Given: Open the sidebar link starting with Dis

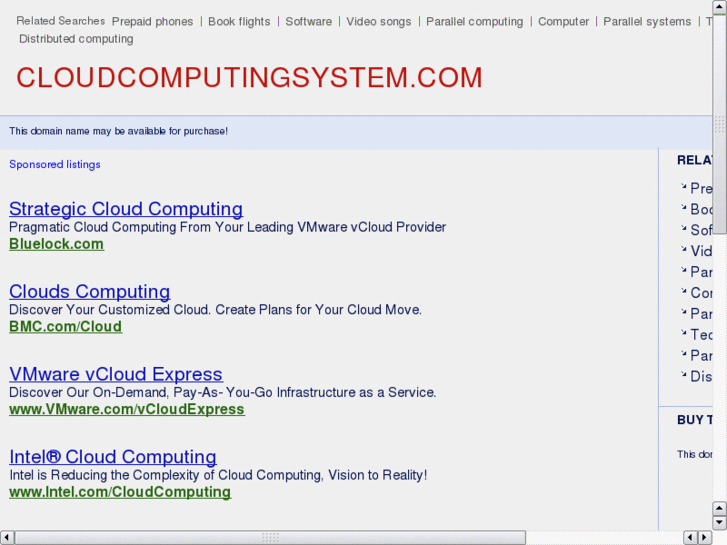Looking at the screenshot, I should (x=701, y=376).
